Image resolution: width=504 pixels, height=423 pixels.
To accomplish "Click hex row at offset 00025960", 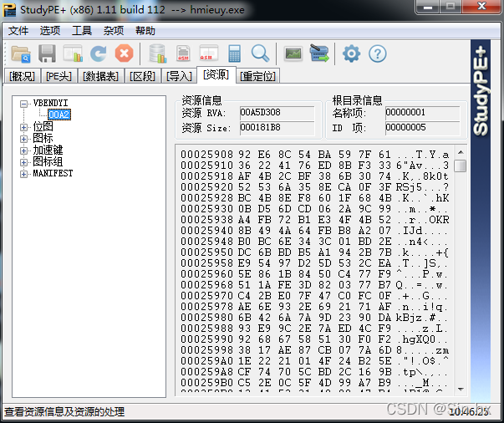I will pyautogui.click(x=314, y=274).
